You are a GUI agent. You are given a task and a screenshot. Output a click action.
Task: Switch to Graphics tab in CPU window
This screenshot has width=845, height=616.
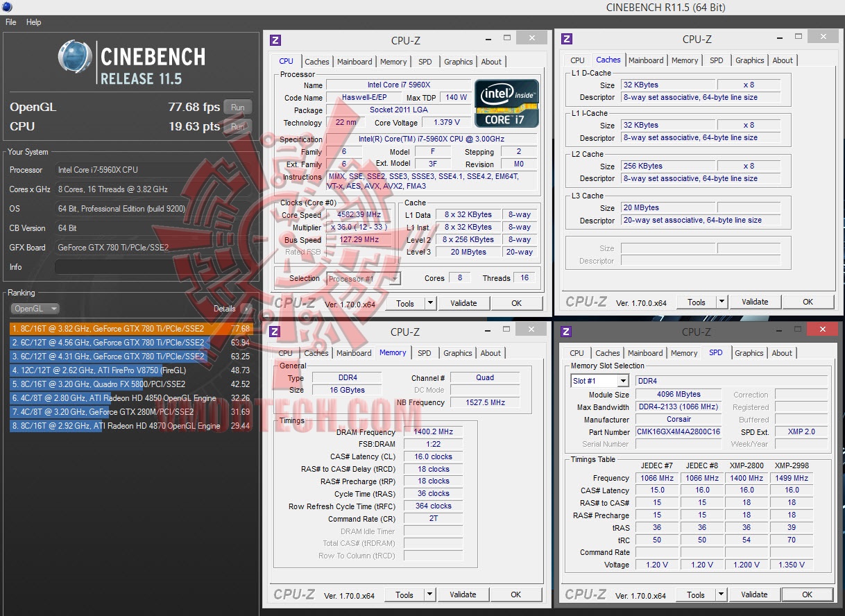[x=459, y=62]
